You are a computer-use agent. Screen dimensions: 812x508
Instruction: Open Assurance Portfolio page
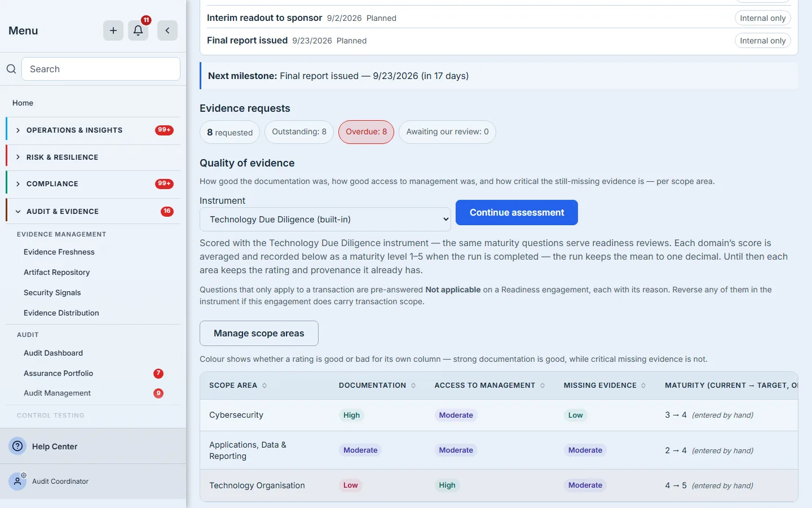click(x=59, y=373)
